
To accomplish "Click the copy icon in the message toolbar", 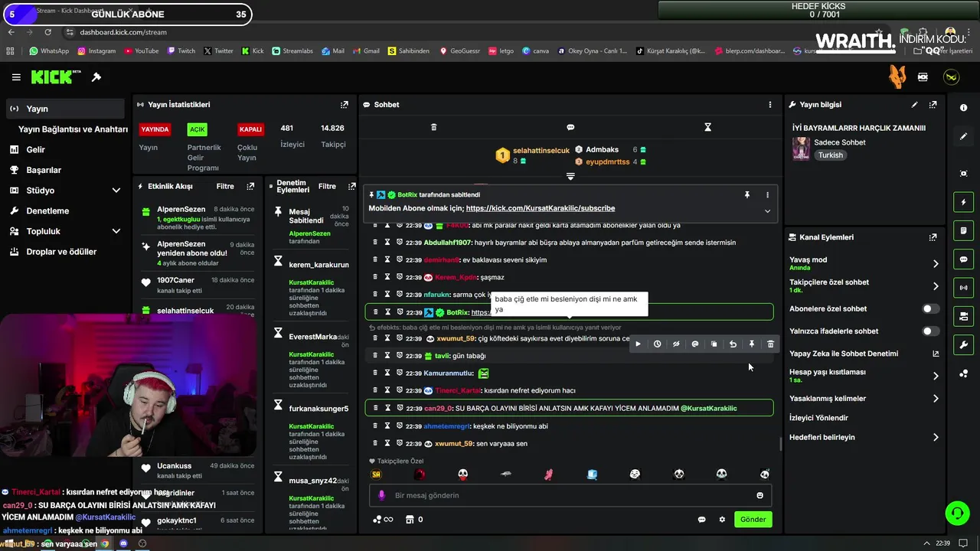I will 714,344.
